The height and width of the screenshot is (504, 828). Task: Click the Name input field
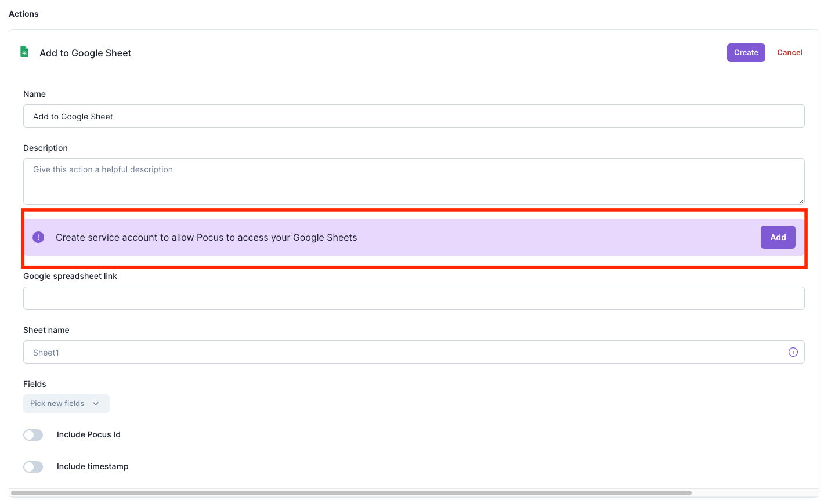tap(414, 116)
